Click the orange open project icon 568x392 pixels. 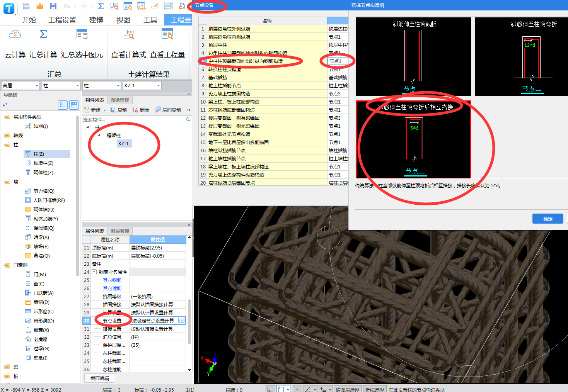click(x=39, y=6)
